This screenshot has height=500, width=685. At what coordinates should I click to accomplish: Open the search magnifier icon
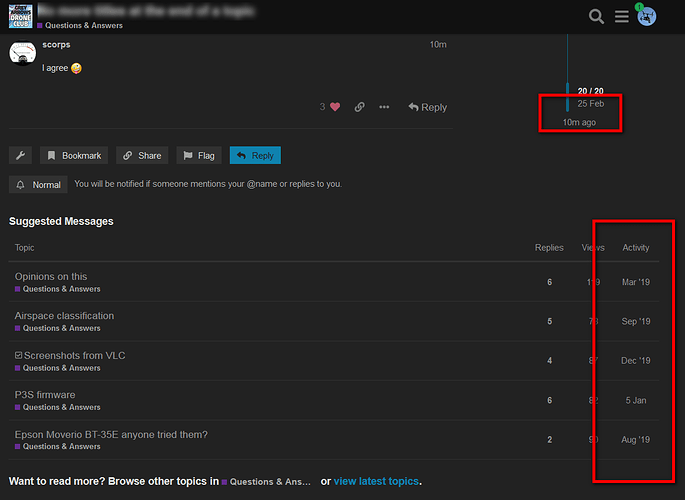(x=596, y=17)
